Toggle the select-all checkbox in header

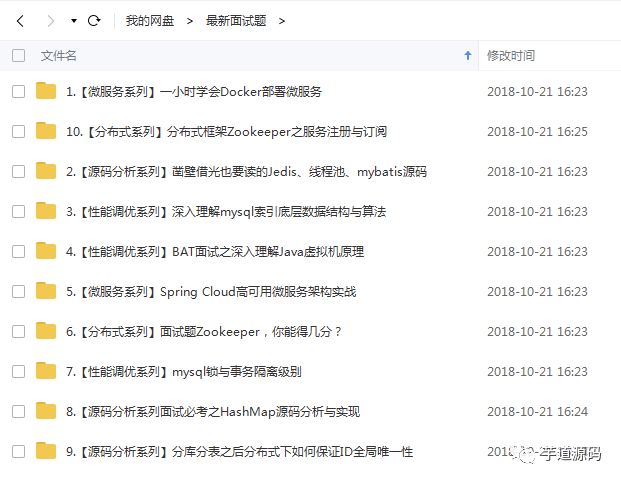pos(18,55)
